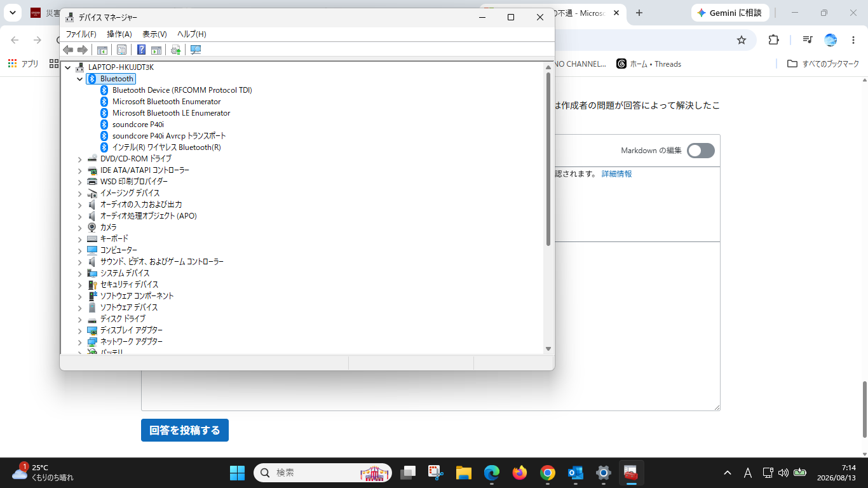Expand the ネットワーク アダプター category chevron
The image size is (868, 488).
pos(79,342)
